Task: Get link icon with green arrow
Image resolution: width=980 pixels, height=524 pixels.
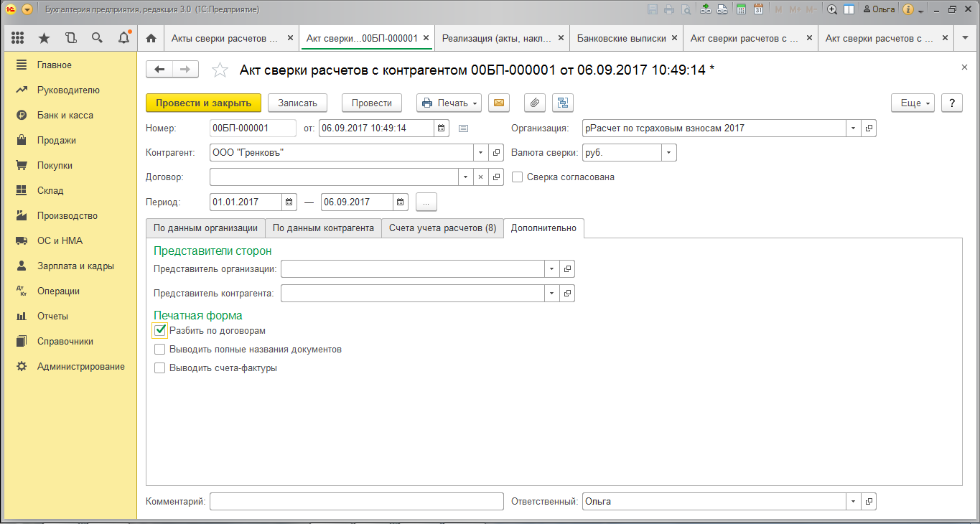Action: click(706, 10)
